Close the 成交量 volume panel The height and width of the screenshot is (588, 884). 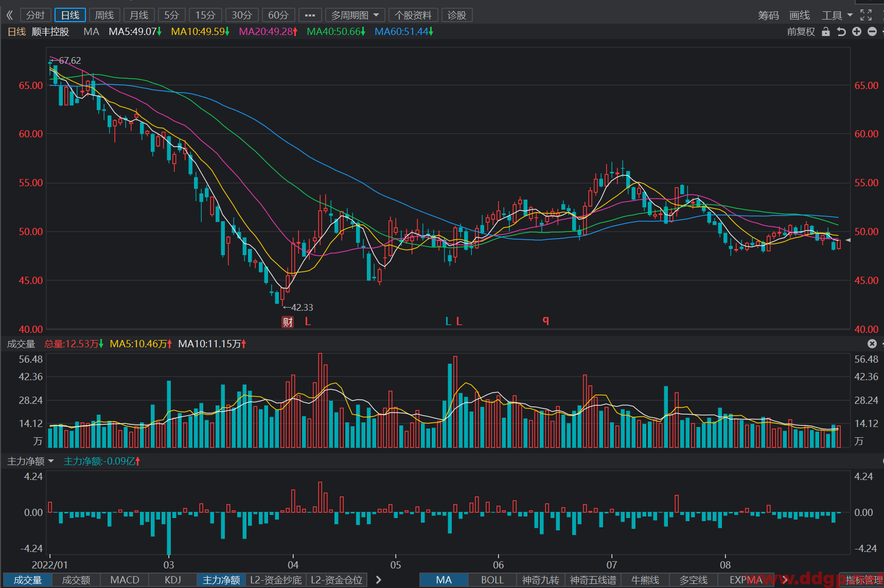tap(872, 344)
